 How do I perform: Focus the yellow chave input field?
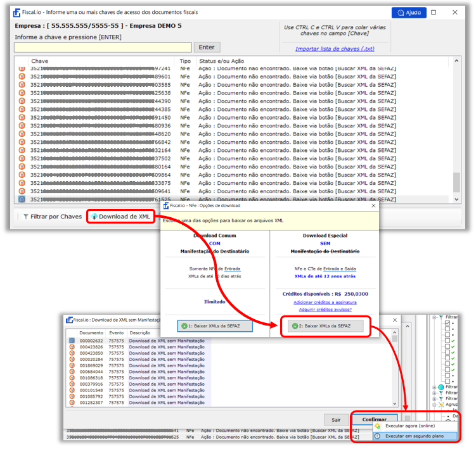[x=103, y=47]
